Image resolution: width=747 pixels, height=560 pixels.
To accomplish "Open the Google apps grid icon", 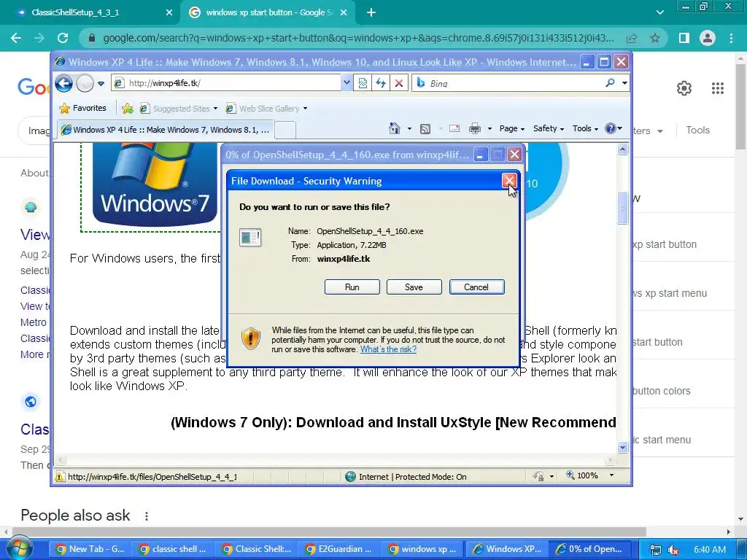I will (x=718, y=88).
